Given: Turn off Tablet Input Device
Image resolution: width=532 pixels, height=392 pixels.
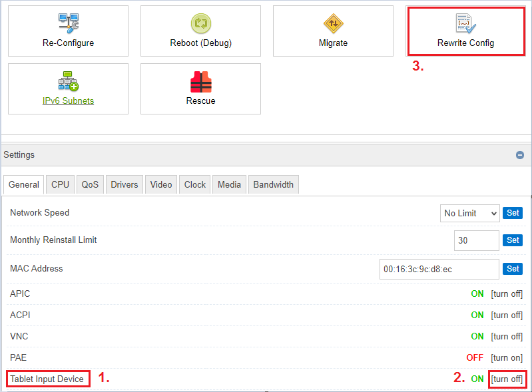Looking at the screenshot, I should point(507,379).
